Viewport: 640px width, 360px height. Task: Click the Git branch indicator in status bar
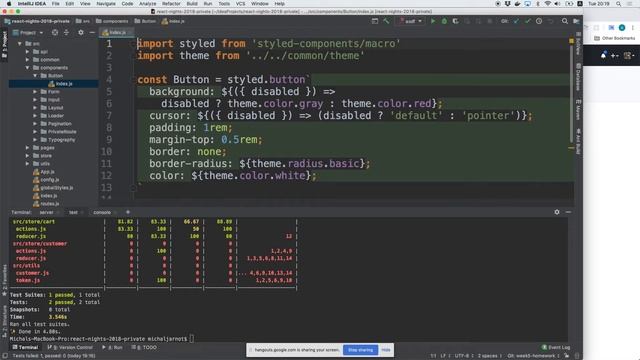point(533,356)
